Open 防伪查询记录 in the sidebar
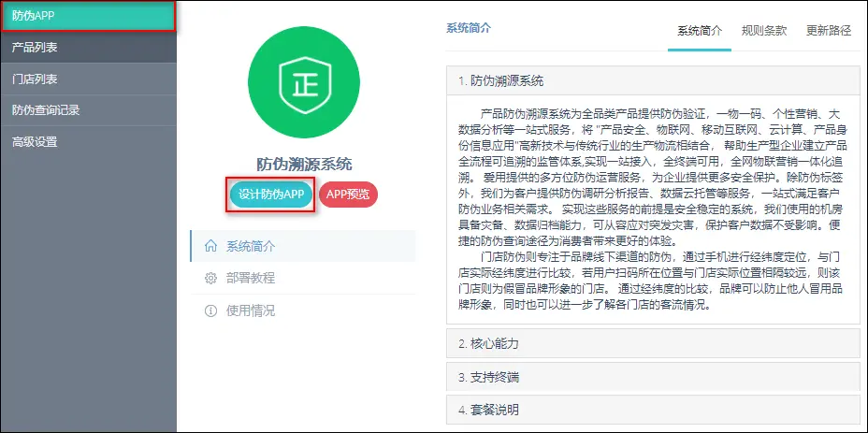868x433 pixels. [88, 109]
